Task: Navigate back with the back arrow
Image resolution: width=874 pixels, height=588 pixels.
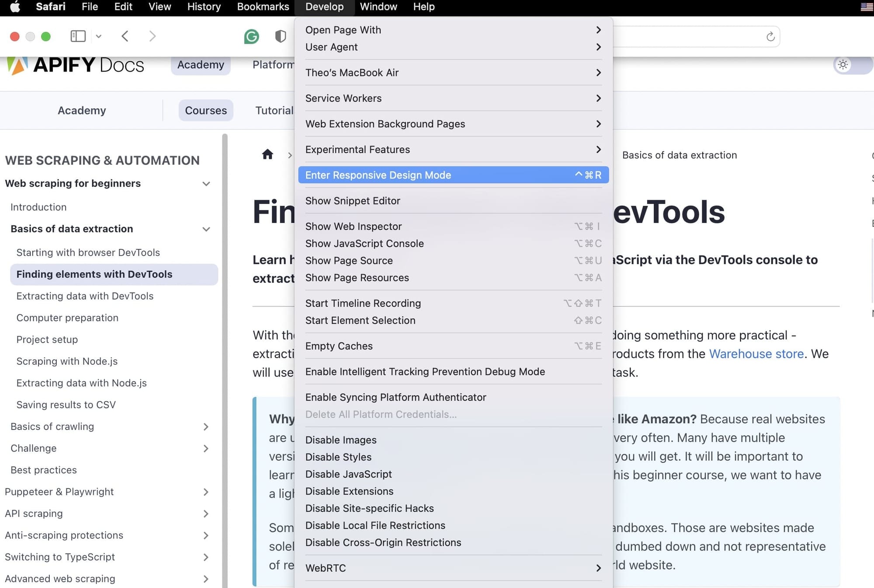Action: [x=125, y=36]
